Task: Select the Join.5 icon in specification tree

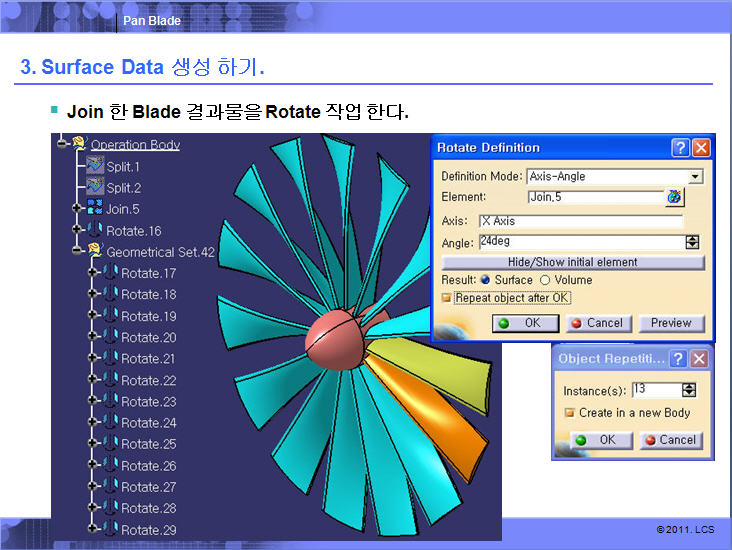Action: click(x=95, y=208)
